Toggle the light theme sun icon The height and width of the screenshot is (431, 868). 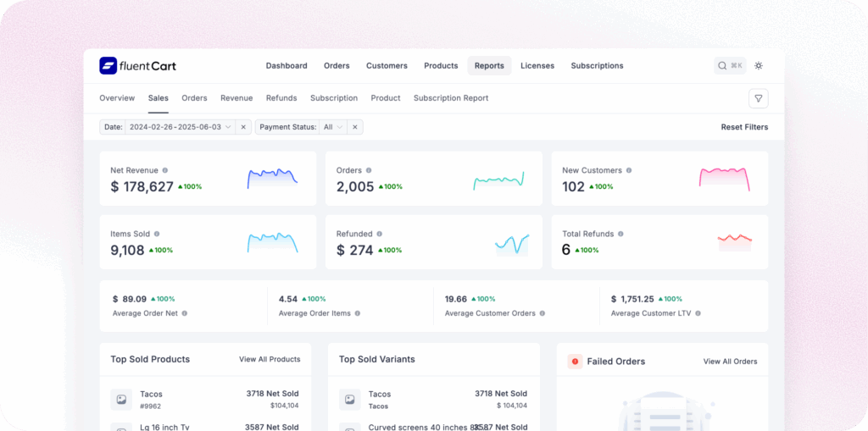tap(759, 66)
